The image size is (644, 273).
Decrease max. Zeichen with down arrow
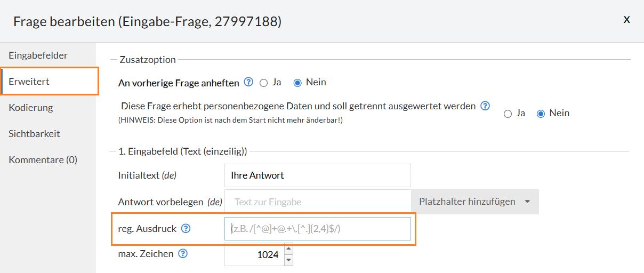(289, 260)
